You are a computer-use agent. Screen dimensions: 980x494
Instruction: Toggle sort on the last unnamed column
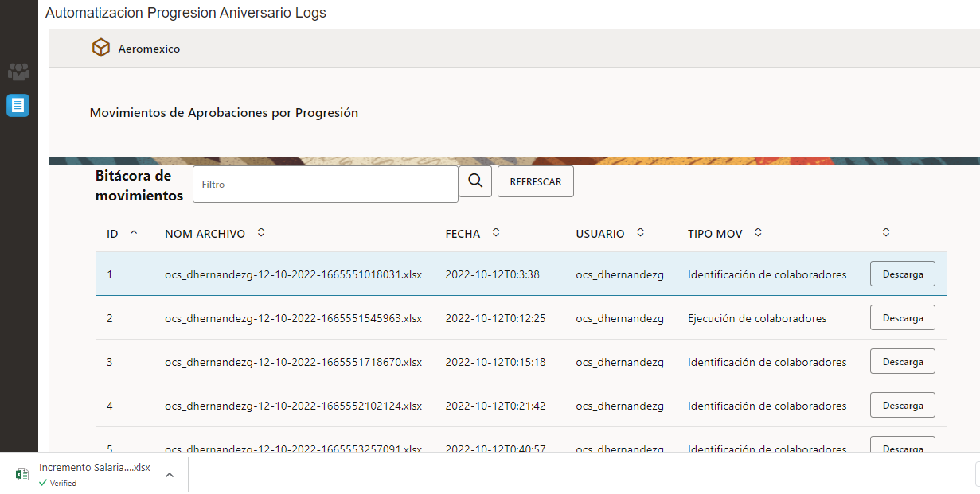tap(886, 233)
